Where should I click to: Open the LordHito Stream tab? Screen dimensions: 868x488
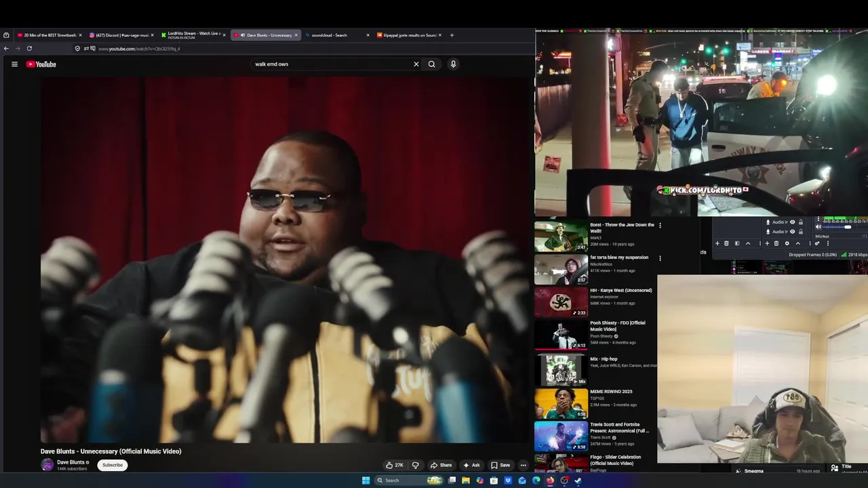click(192, 35)
